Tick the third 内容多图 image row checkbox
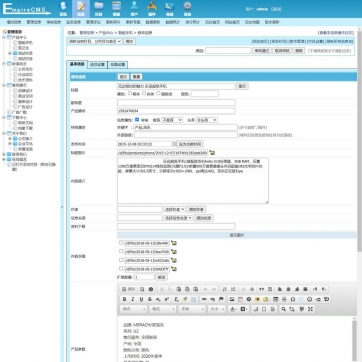Viewport: 362px width, 362px height. point(121,260)
